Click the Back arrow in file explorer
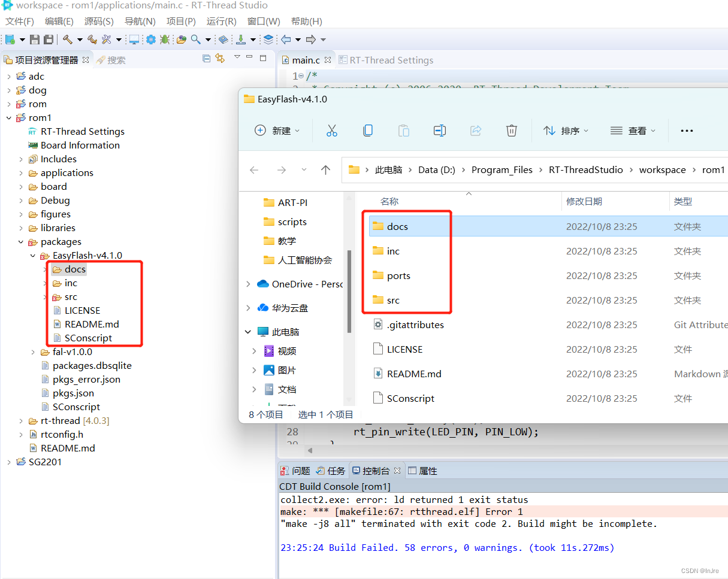 coord(254,170)
